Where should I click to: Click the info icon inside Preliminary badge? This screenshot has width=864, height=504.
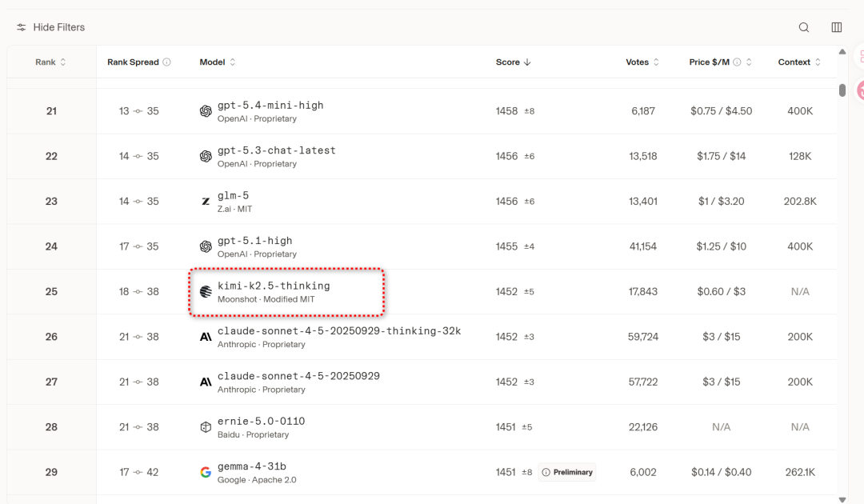click(x=546, y=472)
